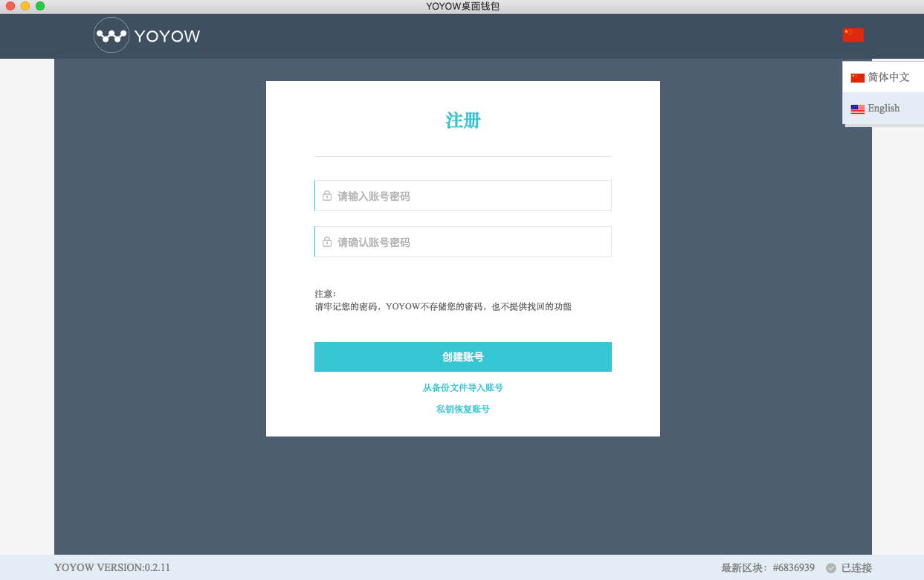924x580 pixels.
Task: Click the 注册 heading
Action: tap(463, 120)
